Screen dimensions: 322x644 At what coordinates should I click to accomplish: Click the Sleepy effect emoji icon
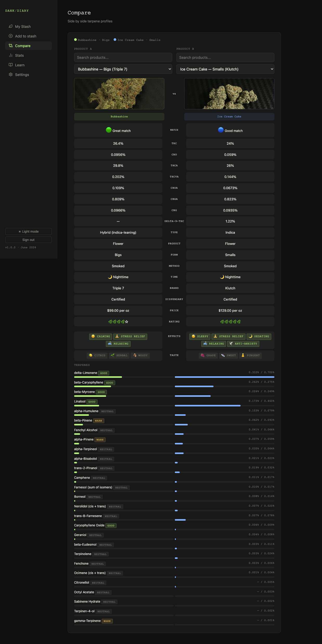pos(194,336)
